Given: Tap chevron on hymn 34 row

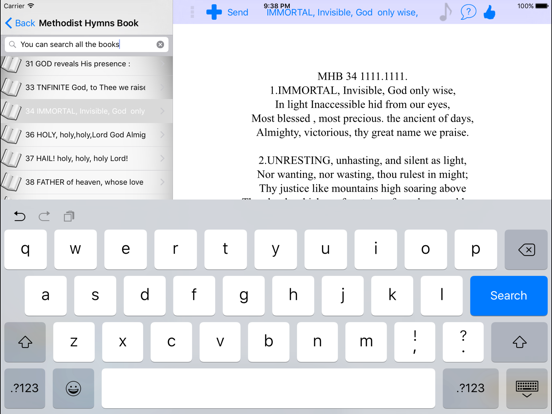Looking at the screenshot, I should [162, 111].
